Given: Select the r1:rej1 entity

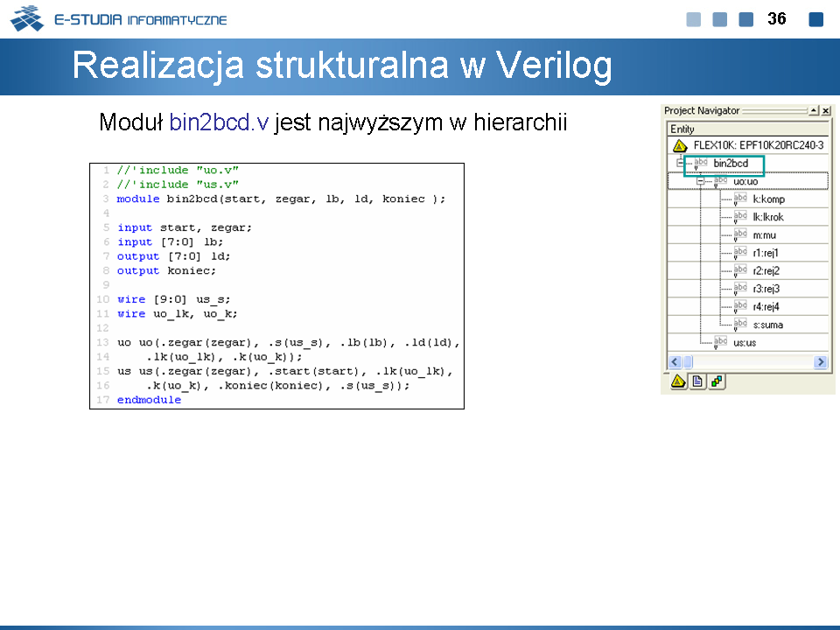Looking at the screenshot, I should pyautogui.click(x=766, y=253).
